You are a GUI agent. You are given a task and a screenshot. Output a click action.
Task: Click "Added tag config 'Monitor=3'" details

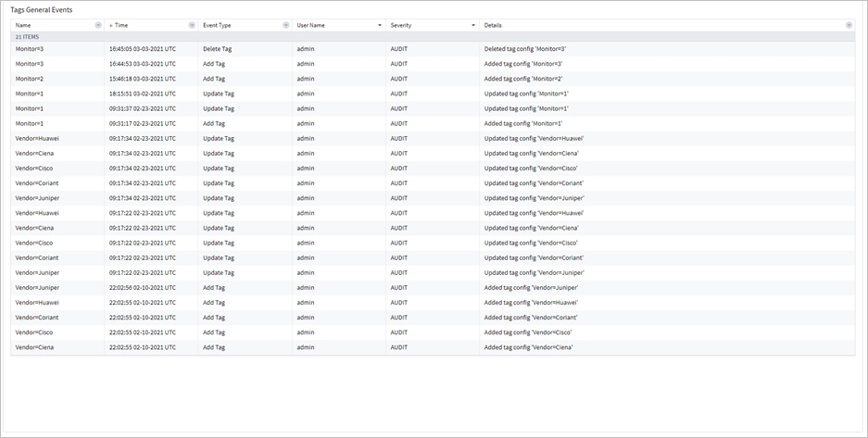pyautogui.click(x=523, y=64)
